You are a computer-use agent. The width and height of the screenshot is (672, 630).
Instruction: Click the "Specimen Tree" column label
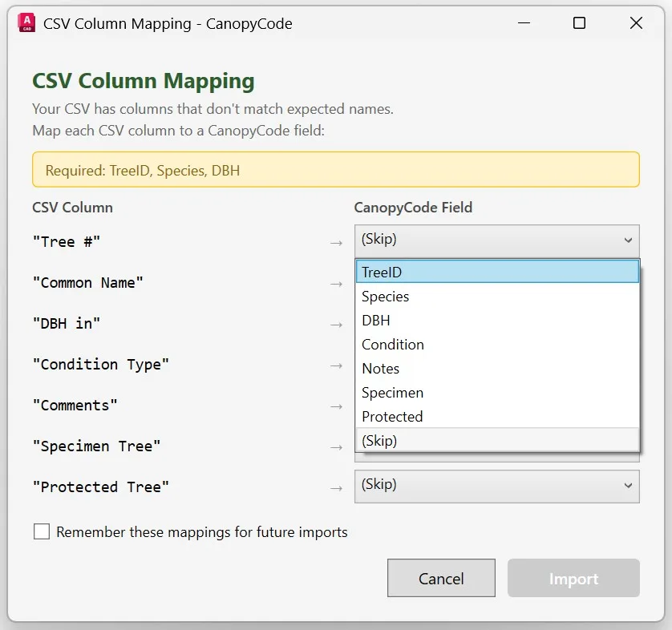(96, 446)
